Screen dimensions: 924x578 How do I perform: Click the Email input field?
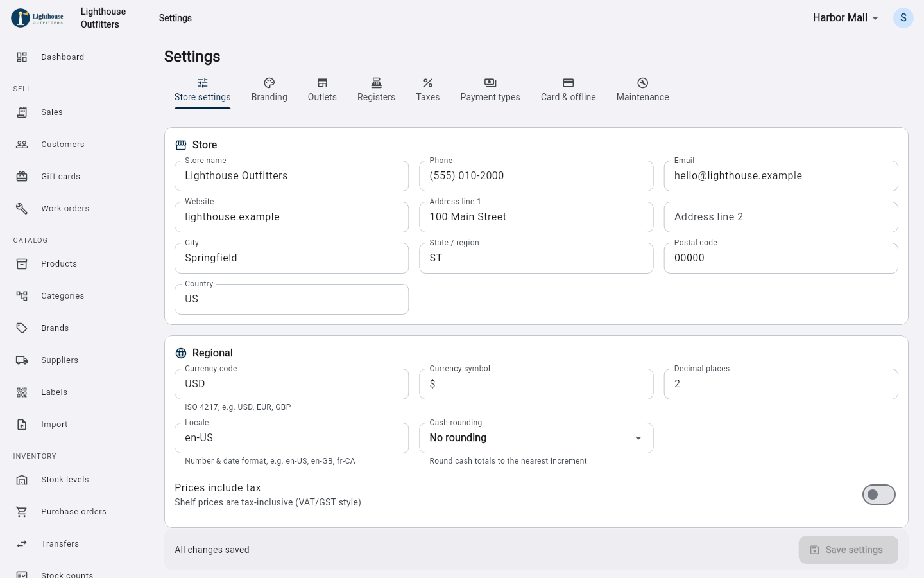(x=781, y=176)
